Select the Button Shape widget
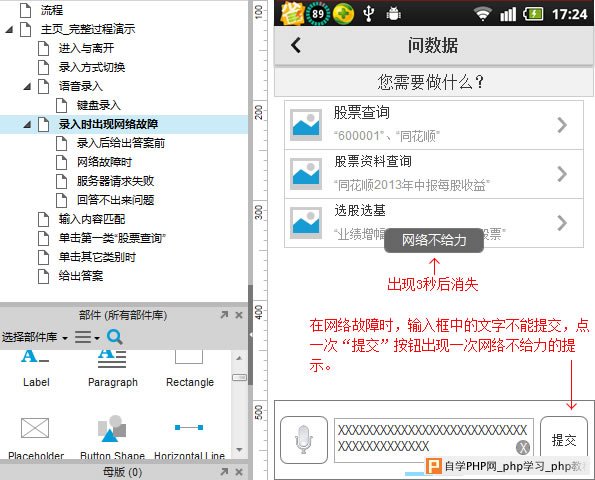 112,437
